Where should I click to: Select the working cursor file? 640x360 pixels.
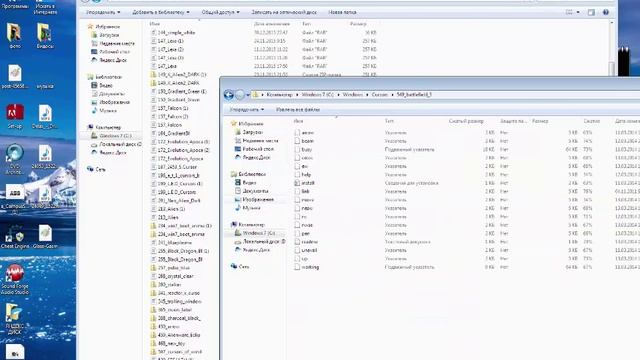tap(310, 267)
